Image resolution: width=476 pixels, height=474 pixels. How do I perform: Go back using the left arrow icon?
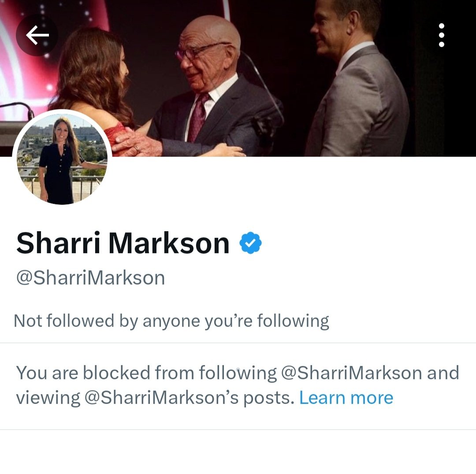pyautogui.click(x=37, y=35)
